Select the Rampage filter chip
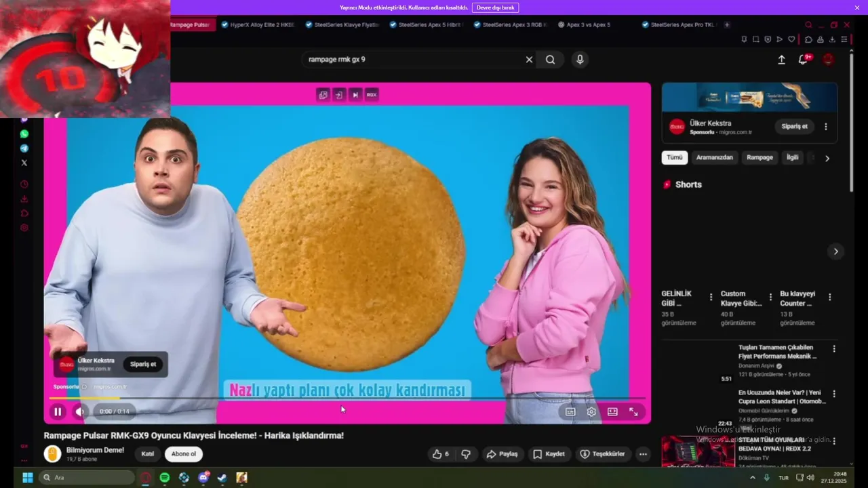Viewport: 868px width, 488px height. (x=759, y=157)
